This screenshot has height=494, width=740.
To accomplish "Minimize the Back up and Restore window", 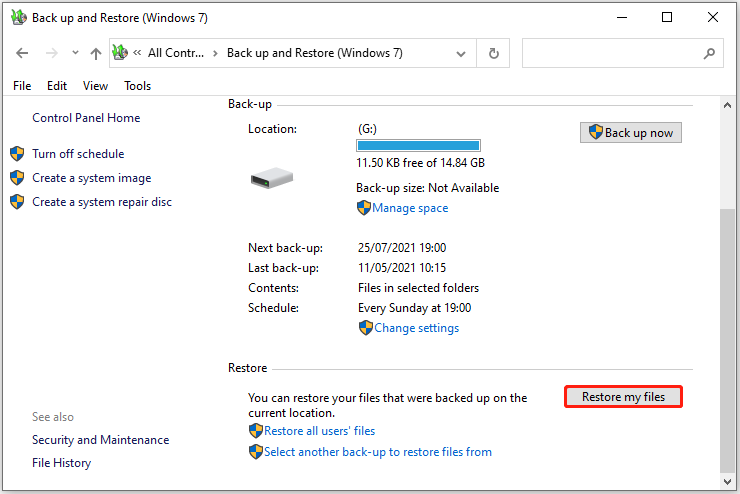I will pyautogui.click(x=622, y=17).
